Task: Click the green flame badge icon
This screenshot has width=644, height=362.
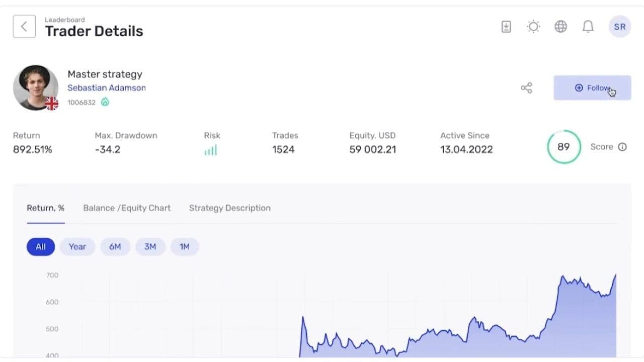Action: point(105,102)
